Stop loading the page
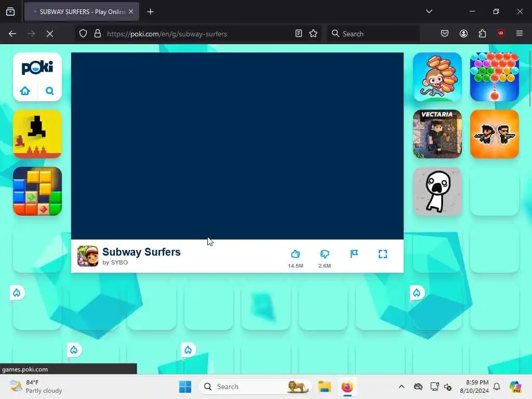The image size is (532, 399). (50, 34)
